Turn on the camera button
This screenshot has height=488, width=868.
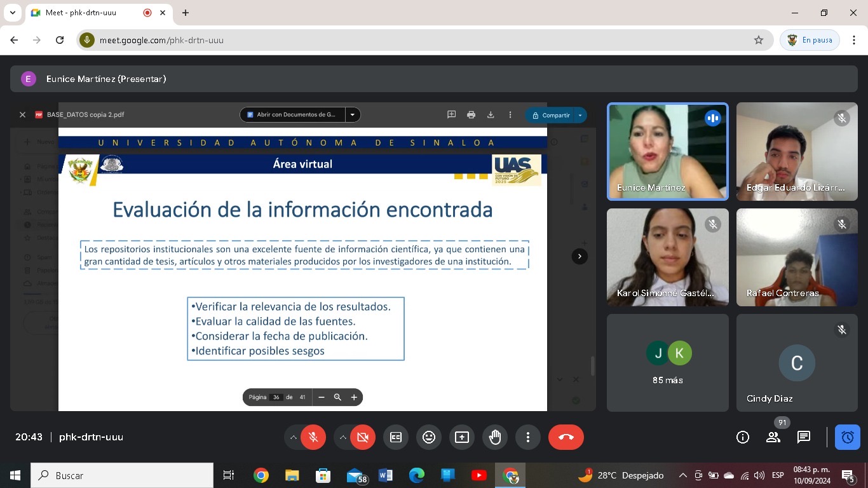363,437
